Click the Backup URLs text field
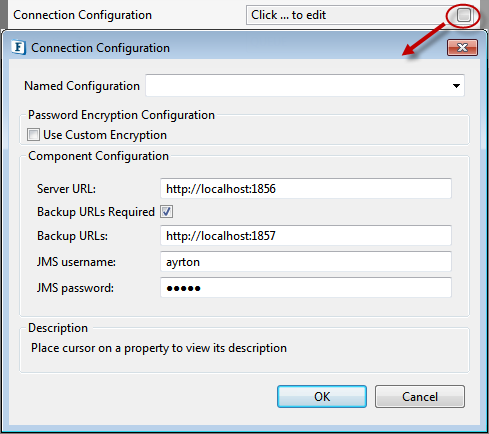 coord(306,236)
